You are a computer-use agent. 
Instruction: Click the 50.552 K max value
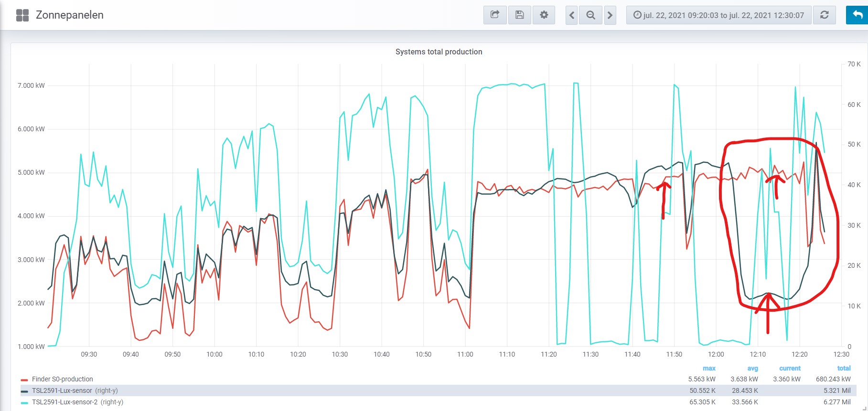[x=702, y=390]
